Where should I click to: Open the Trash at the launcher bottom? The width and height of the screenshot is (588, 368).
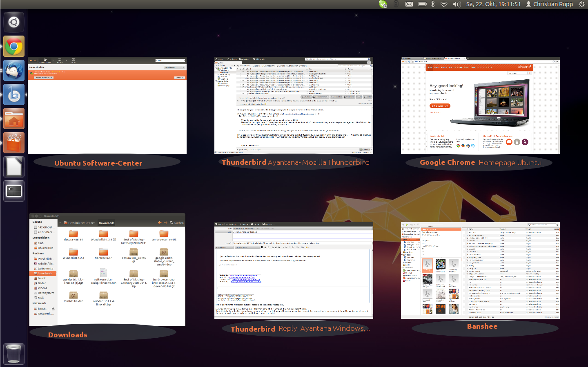coord(14,354)
